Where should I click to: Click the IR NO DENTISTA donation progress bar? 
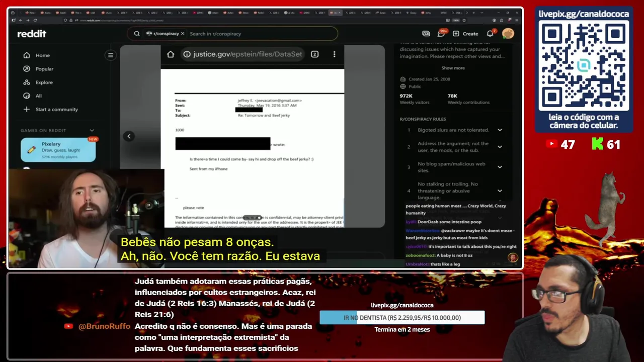[402, 318]
